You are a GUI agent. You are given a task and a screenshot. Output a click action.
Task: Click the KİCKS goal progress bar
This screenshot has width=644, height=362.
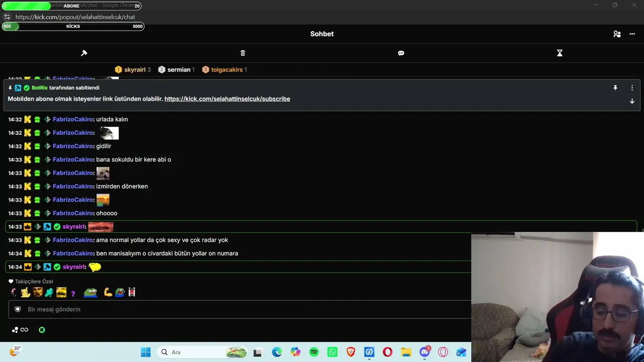73,26
